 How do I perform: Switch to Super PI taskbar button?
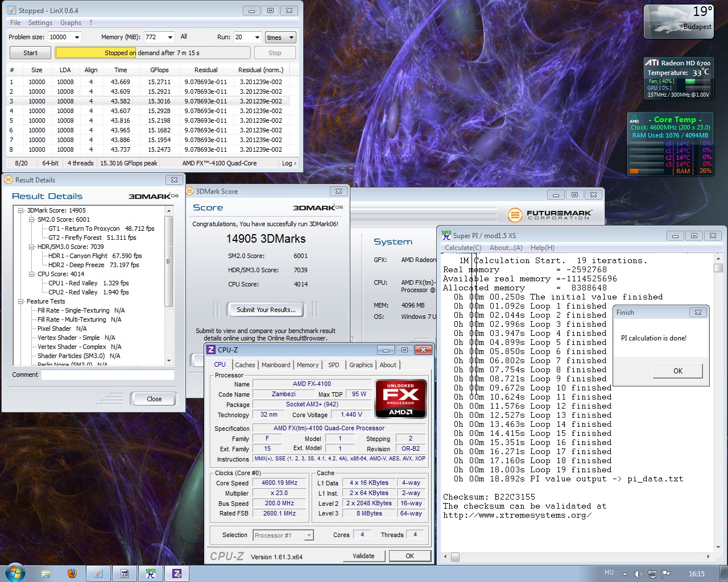pyautogui.click(x=151, y=573)
